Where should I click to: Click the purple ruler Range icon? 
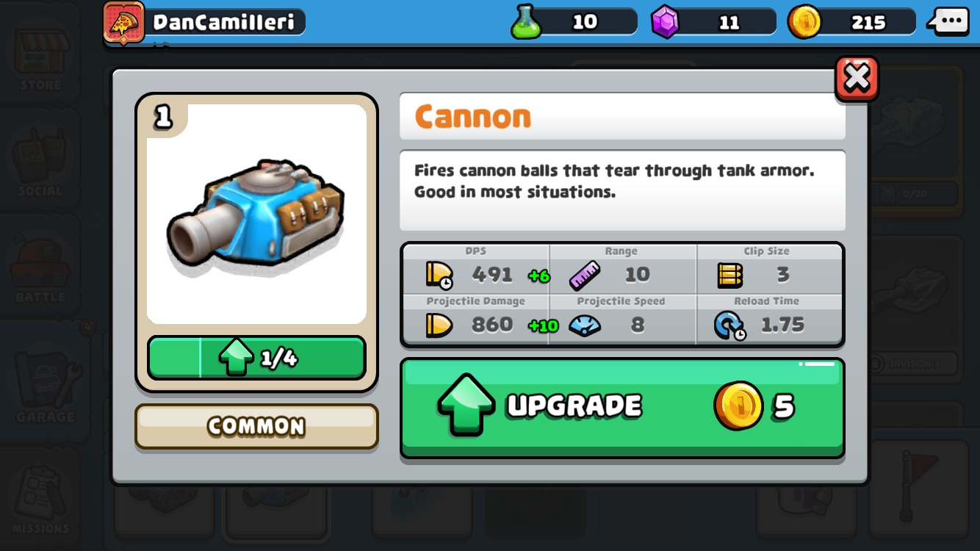(585, 275)
